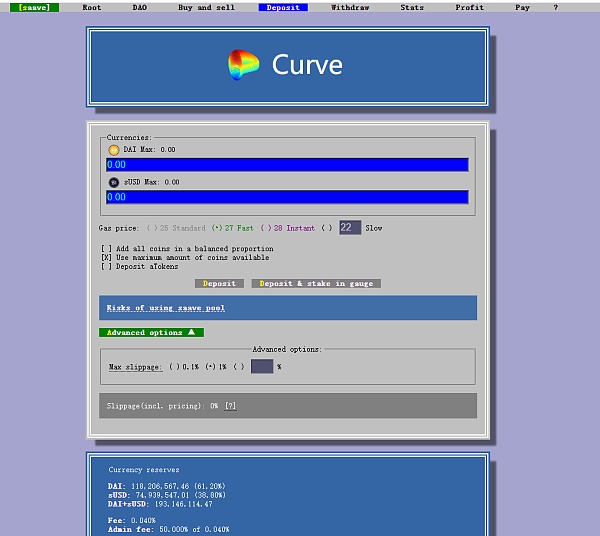Open the Pay menu item
The width and height of the screenshot is (600, 536).
click(522, 8)
